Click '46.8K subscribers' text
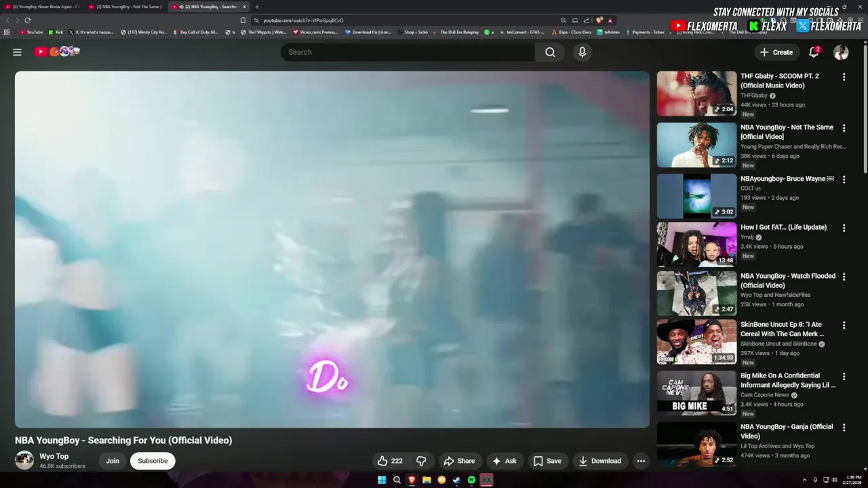868x488 pixels. [x=62, y=466]
